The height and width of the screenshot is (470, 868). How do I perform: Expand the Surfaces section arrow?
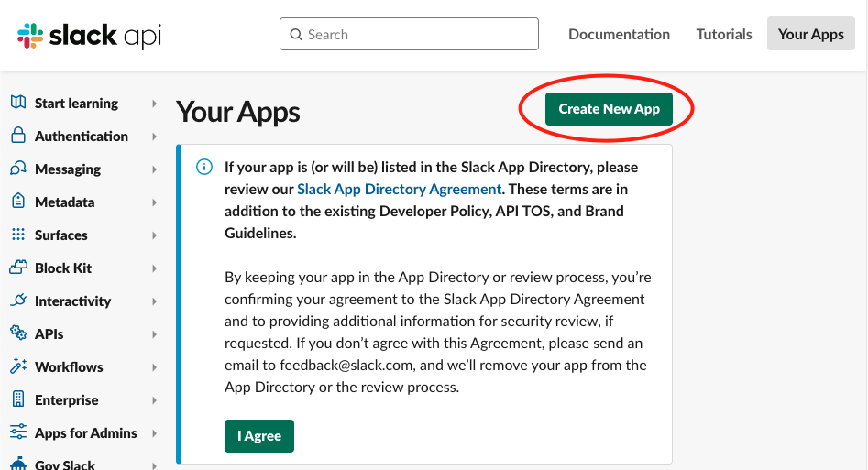[x=155, y=235]
